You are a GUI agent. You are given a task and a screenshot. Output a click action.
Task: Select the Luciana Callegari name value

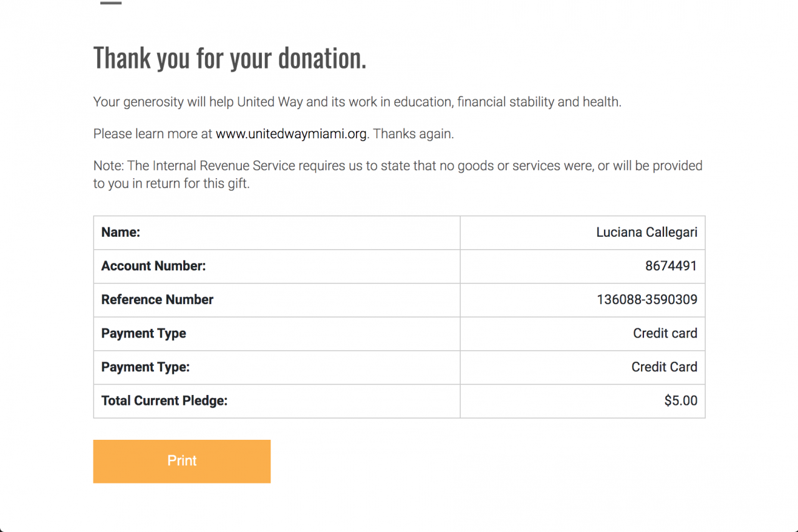point(647,232)
